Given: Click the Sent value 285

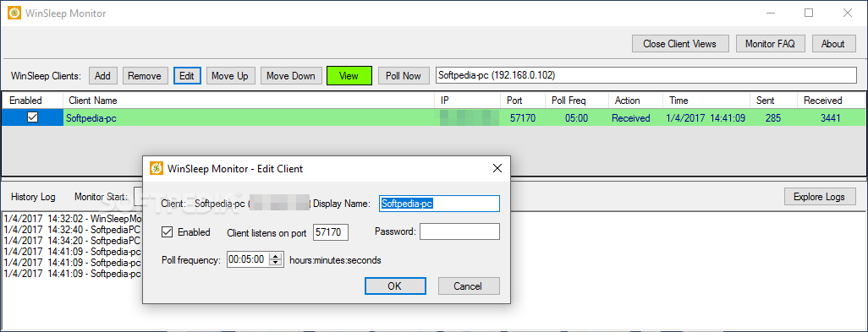Looking at the screenshot, I should pyautogui.click(x=773, y=117).
